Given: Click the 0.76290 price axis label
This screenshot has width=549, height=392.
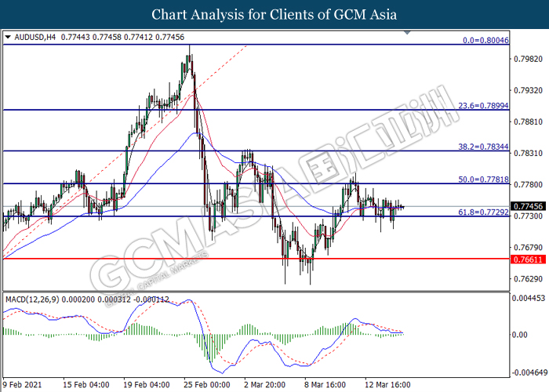Looking at the screenshot, I should click(x=528, y=279).
